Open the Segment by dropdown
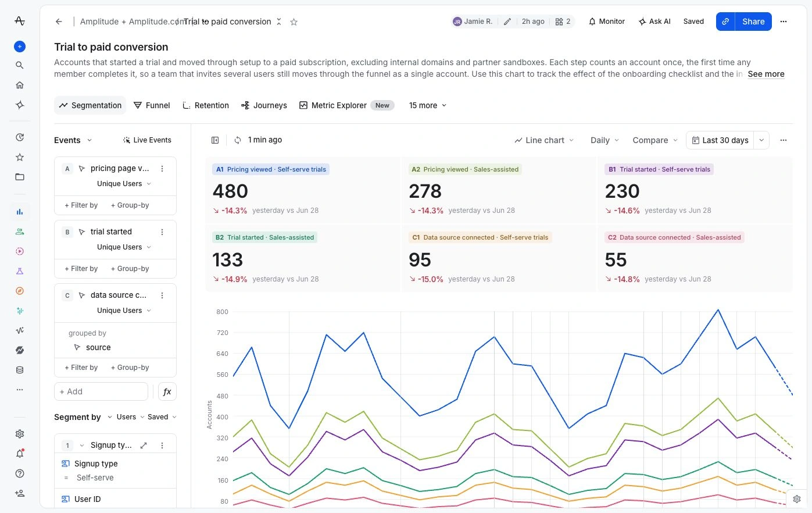Image resolution: width=812 pixels, height=513 pixels. click(x=83, y=417)
